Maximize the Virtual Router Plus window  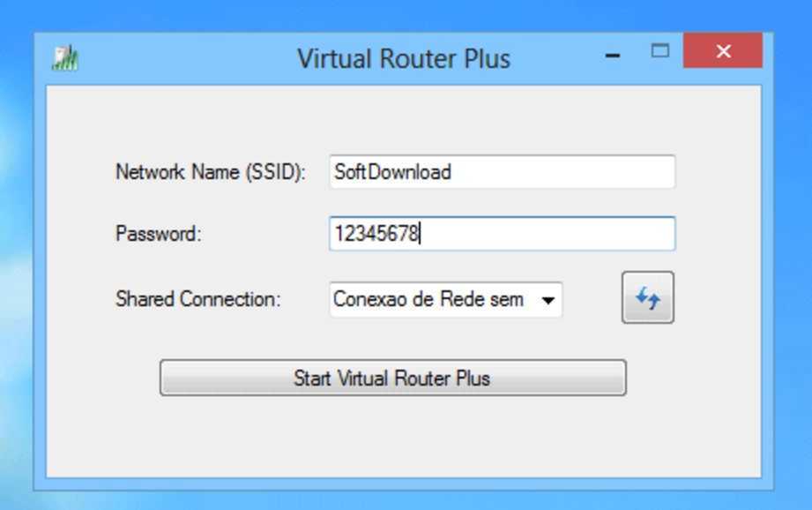tap(659, 51)
